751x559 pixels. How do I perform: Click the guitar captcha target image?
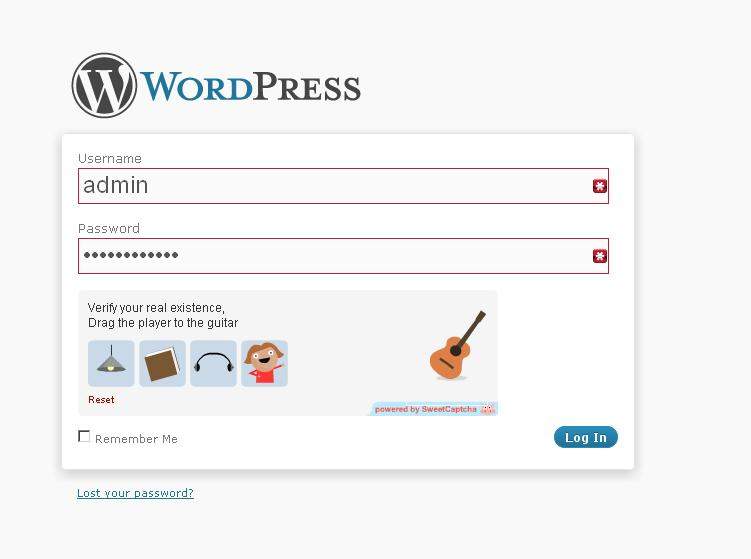coord(457,345)
